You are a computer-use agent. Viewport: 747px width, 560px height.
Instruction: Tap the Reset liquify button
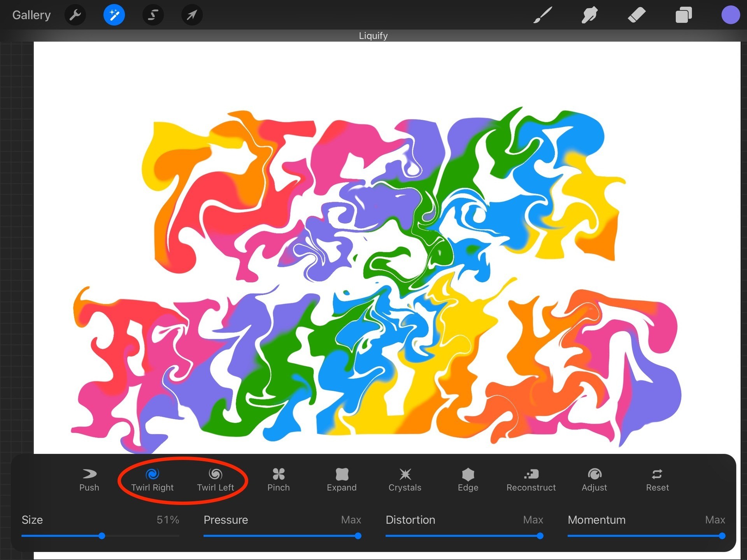point(657,479)
